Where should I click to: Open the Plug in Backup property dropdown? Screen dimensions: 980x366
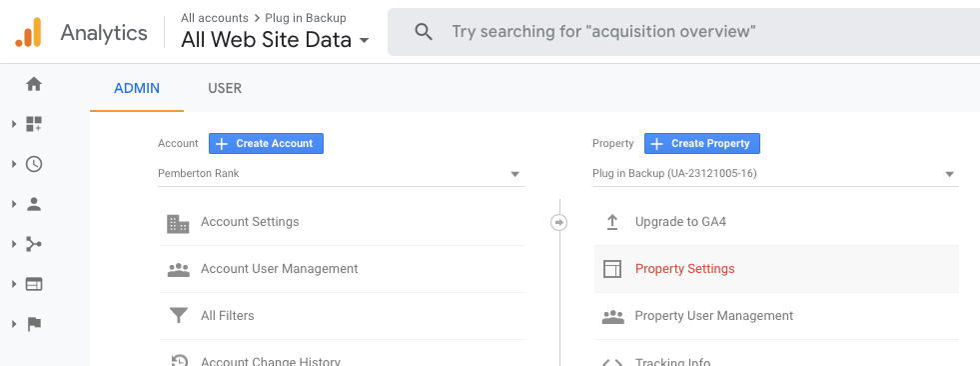click(775, 174)
